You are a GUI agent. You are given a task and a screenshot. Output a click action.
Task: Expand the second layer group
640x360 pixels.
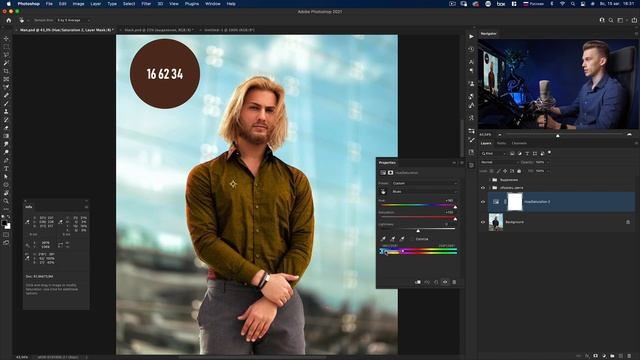[490, 188]
